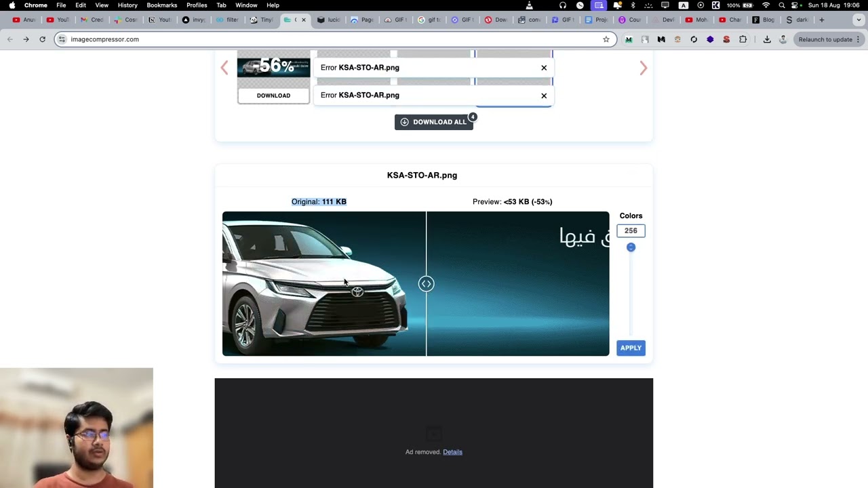Click the Preview: <53 KB (-53%) text

[x=512, y=202]
